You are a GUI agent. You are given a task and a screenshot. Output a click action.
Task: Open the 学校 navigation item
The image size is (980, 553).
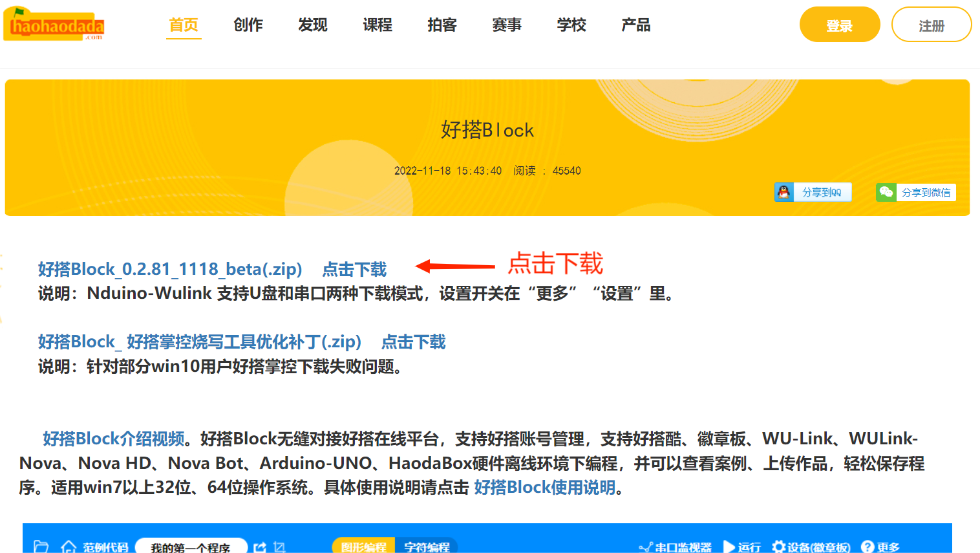point(571,25)
